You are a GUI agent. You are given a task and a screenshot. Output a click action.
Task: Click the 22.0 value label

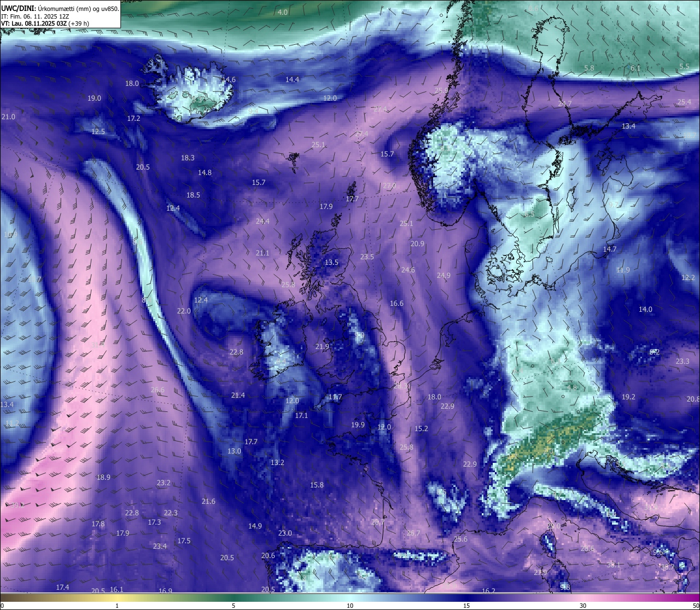point(184,311)
